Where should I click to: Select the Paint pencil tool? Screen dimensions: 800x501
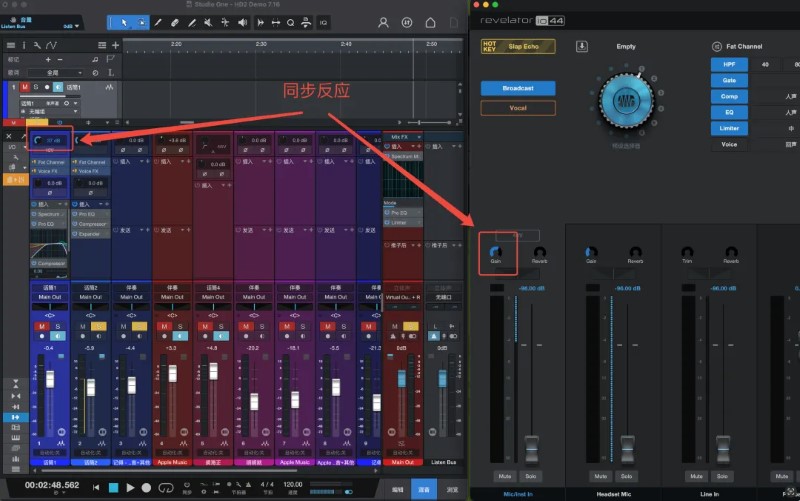pyautogui.click(x=192, y=22)
